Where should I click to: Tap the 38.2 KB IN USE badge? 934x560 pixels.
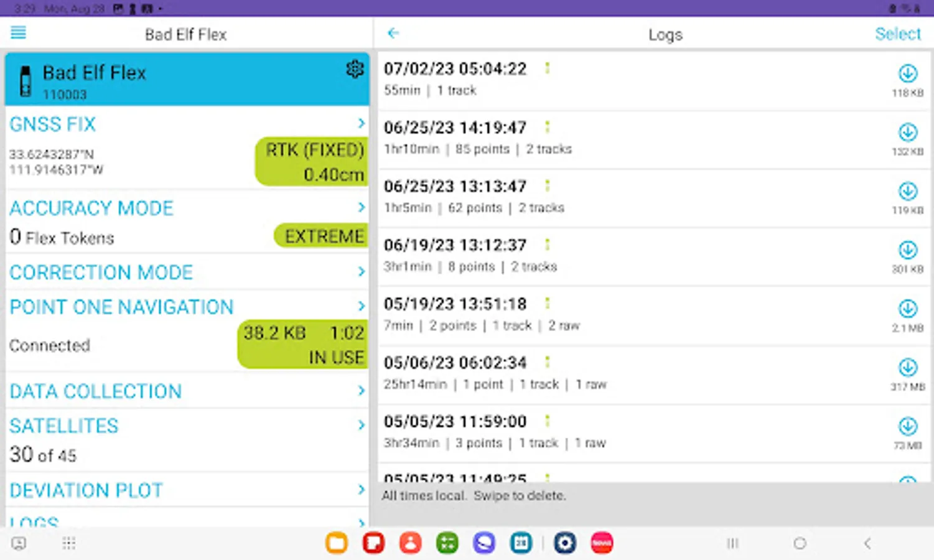303,345
